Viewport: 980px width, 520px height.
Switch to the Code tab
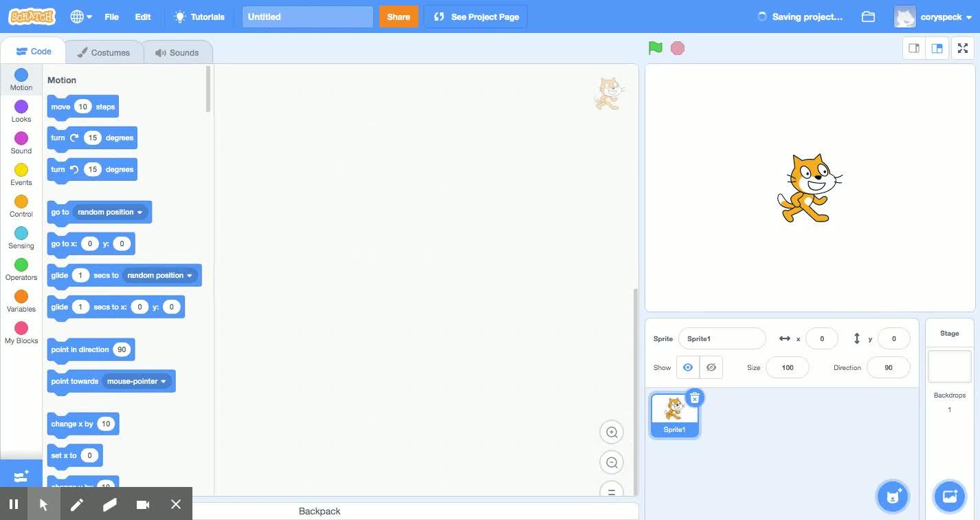point(33,52)
